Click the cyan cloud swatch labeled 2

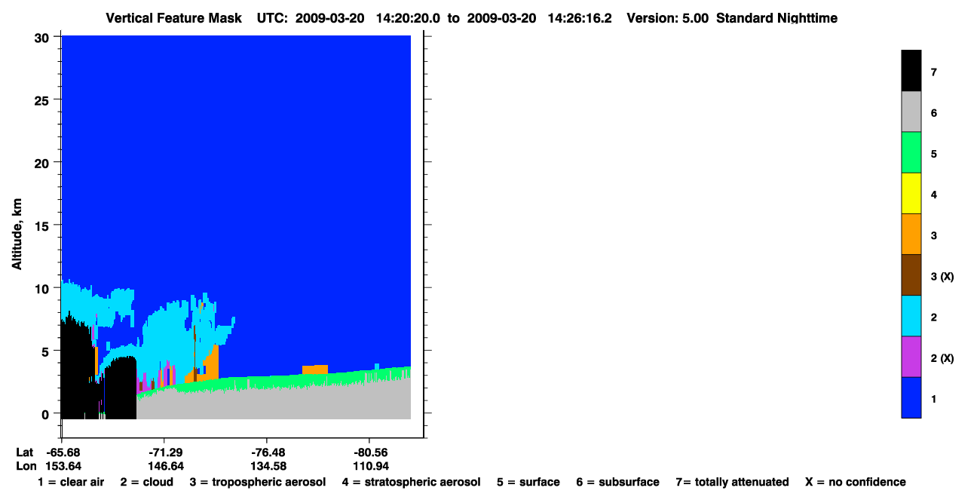click(x=911, y=315)
